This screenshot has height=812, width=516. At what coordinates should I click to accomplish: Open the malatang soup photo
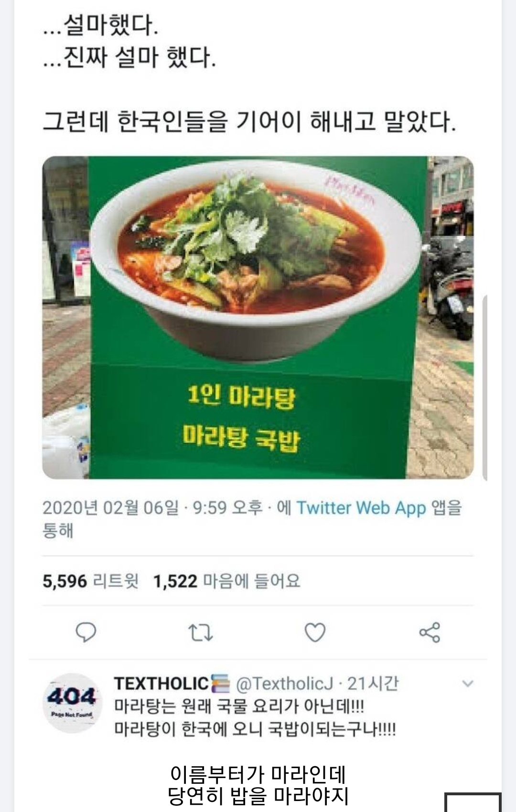258,317
